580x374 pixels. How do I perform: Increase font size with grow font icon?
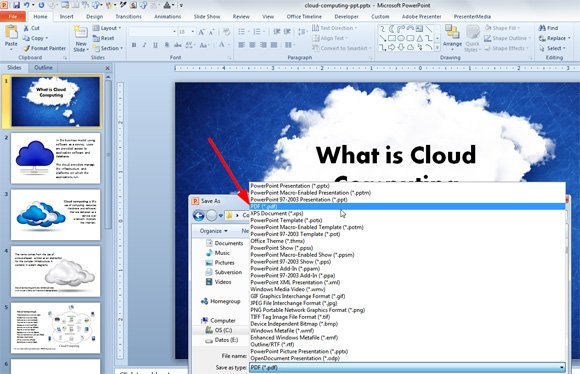pos(201,32)
